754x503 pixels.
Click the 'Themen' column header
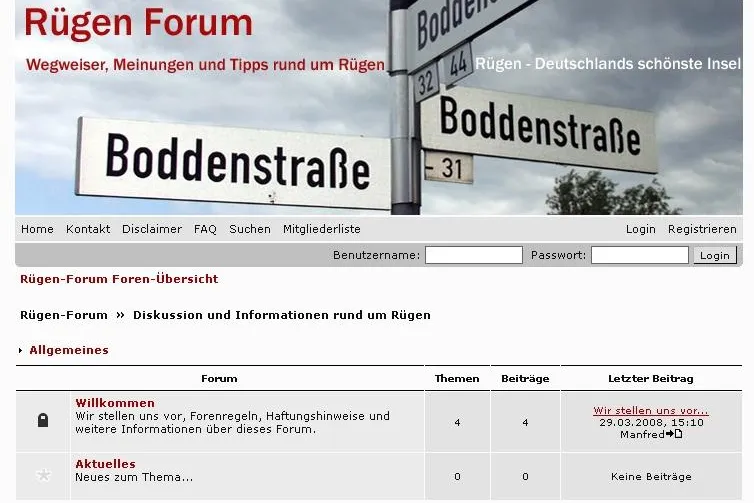pos(457,378)
